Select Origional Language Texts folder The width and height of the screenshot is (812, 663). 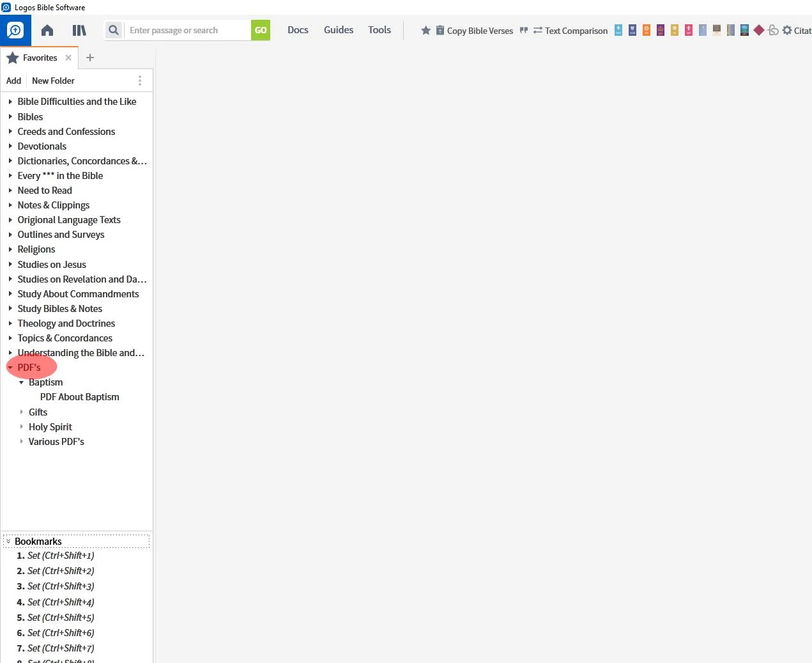tap(69, 220)
